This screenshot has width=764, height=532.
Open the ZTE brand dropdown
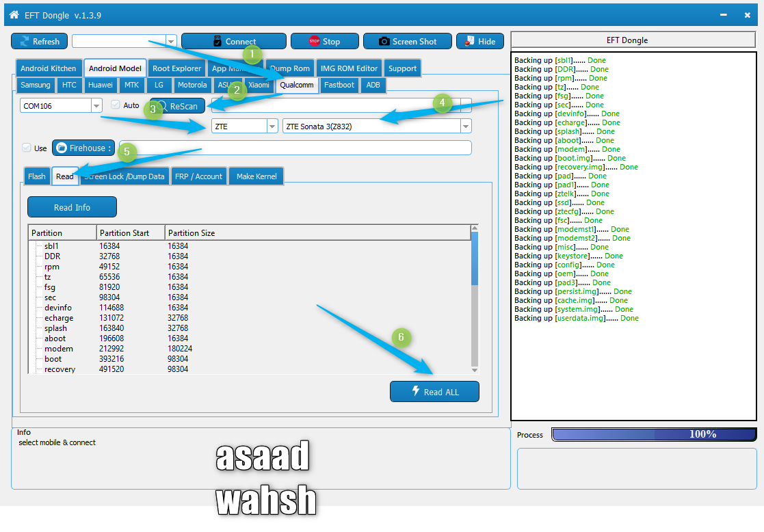pyautogui.click(x=272, y=127)
